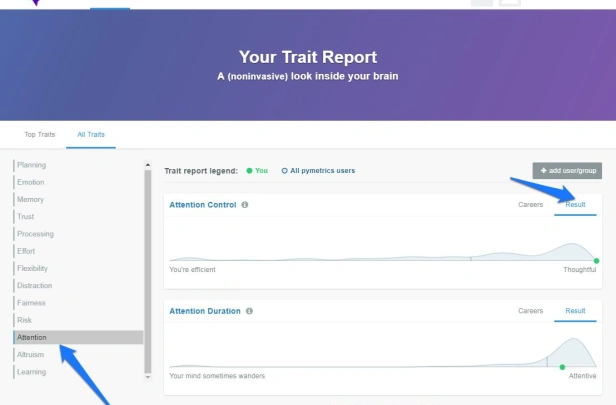Switch to the Top Traits tab
The width and height of the screenshot is (616, 405).
[40, 134]
